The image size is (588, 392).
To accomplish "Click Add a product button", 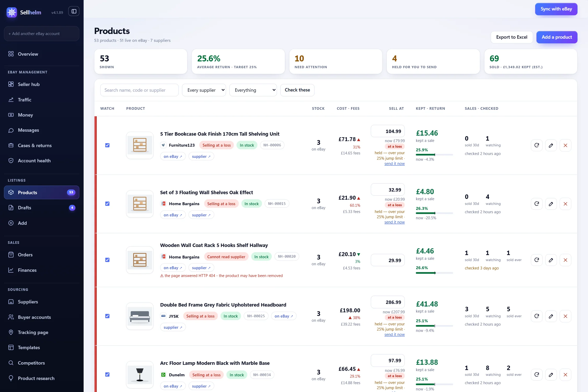I will (557, 37).
